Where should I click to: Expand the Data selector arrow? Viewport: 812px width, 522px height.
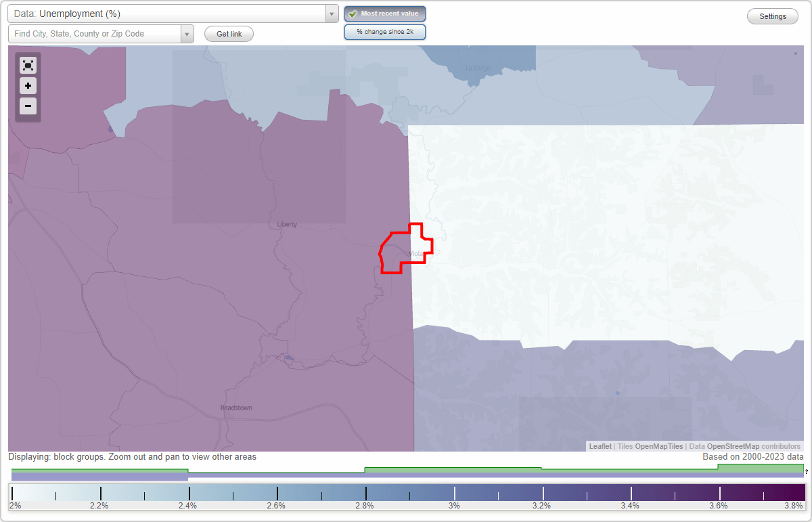point(331,13)
